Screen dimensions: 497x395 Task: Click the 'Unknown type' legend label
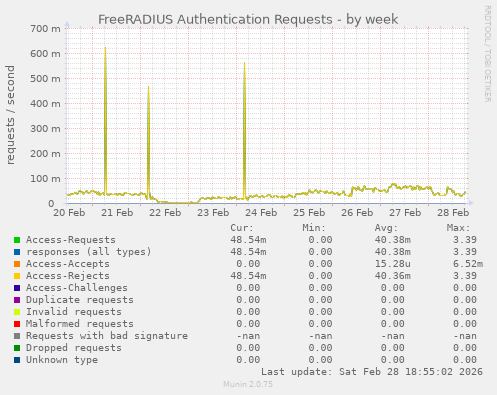click(x=62, y=360)
